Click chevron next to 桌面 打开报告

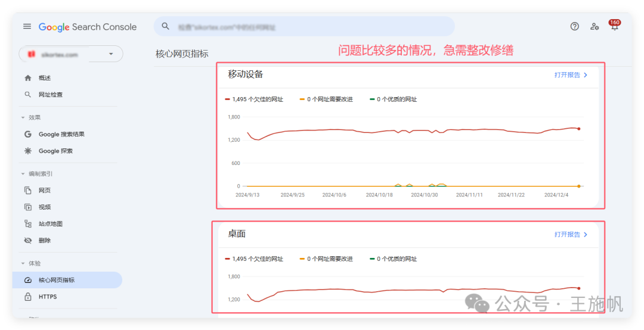point(586,235)
